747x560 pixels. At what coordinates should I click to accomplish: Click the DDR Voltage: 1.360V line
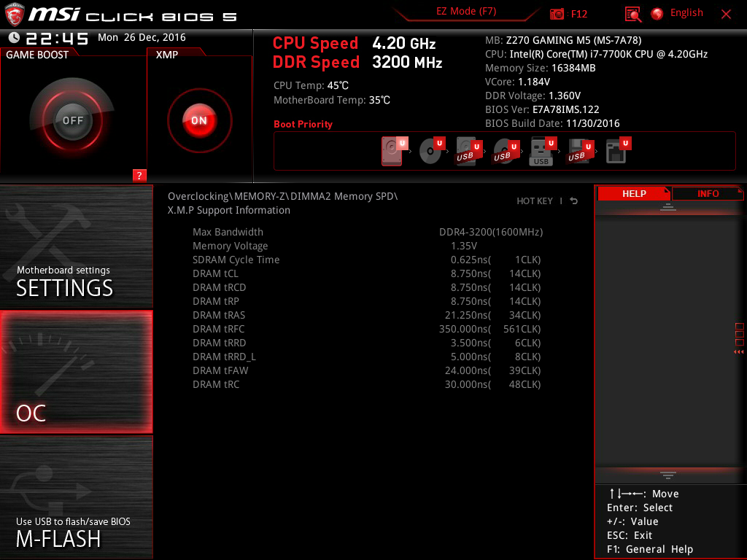533,96
